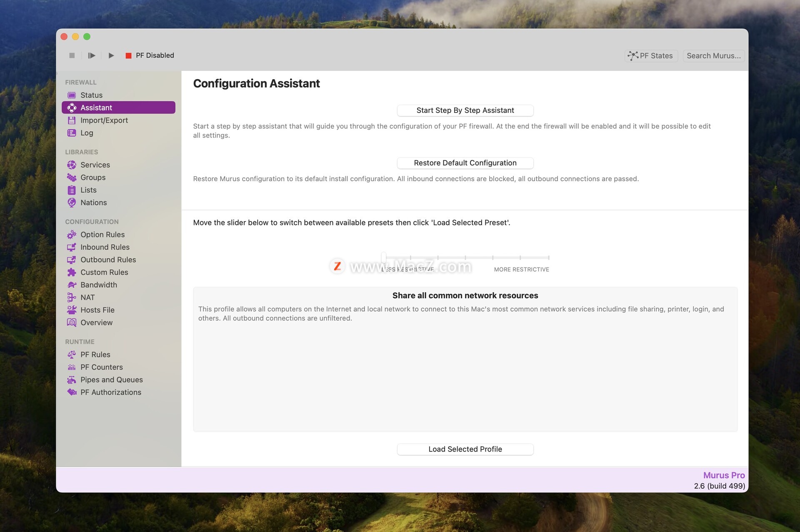Screen dimensions: 800x532
Task: Open Hosts File label
Action: 97,310
